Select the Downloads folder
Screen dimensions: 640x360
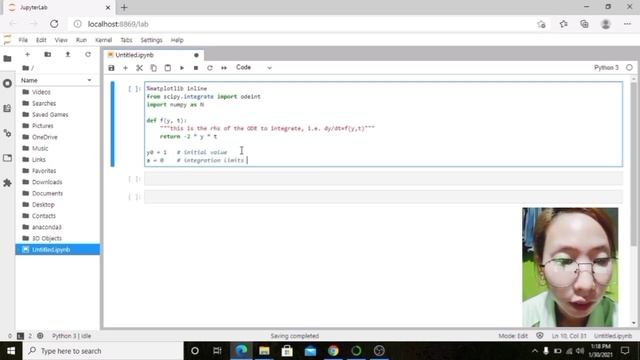coord(58,182)
